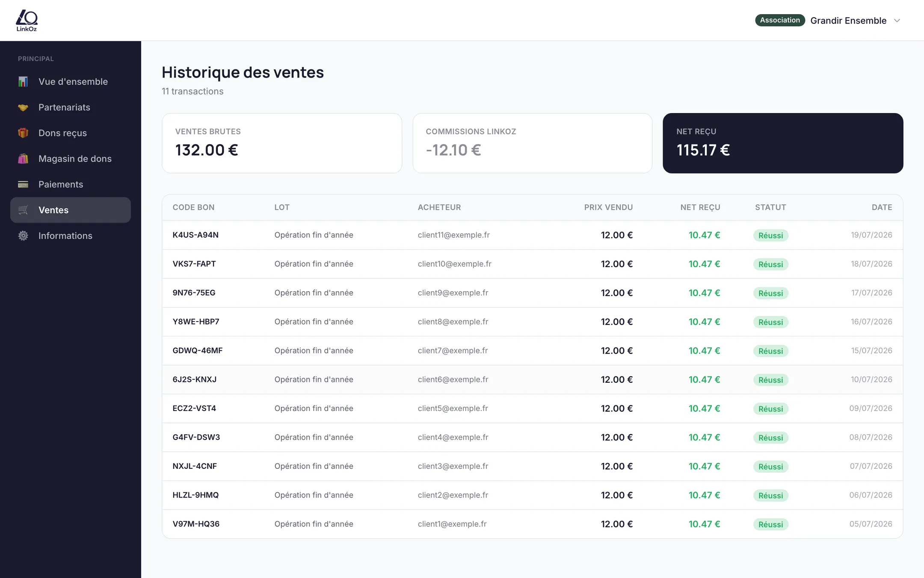Image resolution: width=924 pixels, height=578 pixels.
Task: Click buyer client7@exemple.fr
Action: pos(453,351)
